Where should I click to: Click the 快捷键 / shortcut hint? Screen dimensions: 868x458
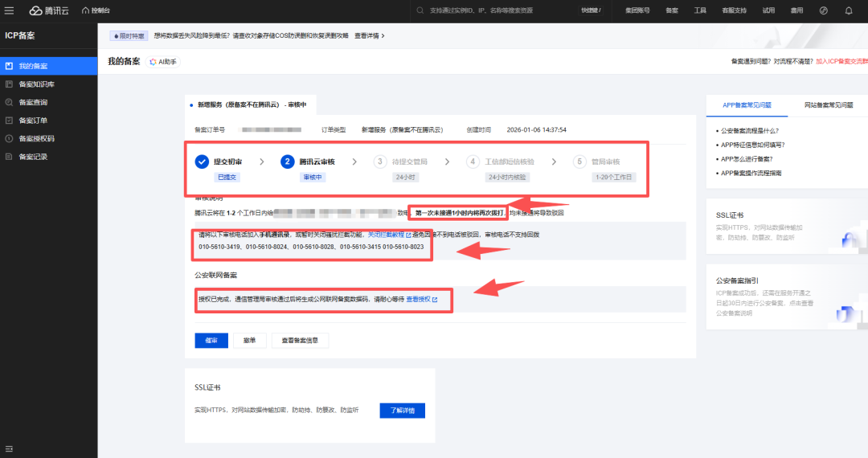click(591, 10)
